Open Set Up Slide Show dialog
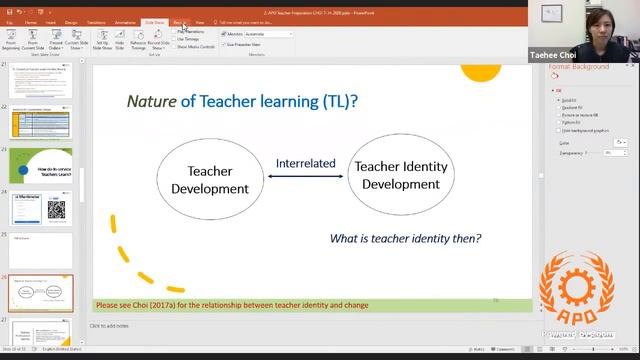 tap(102, 40)
